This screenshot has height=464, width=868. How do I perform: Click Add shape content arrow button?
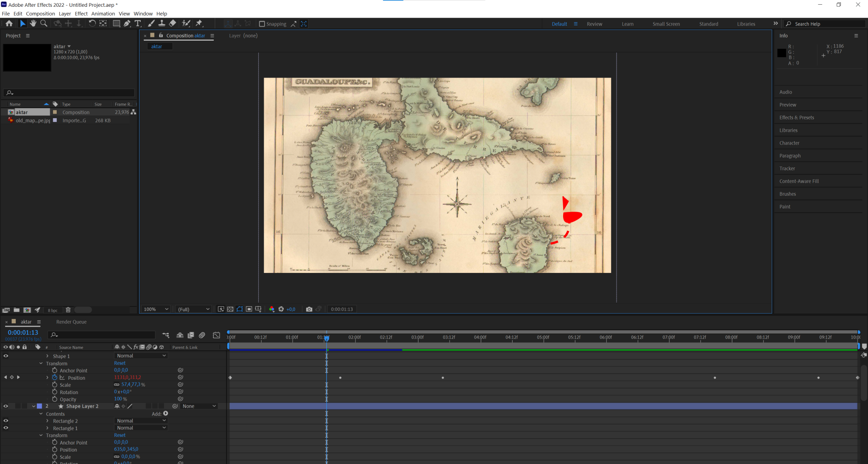(165, 414)
